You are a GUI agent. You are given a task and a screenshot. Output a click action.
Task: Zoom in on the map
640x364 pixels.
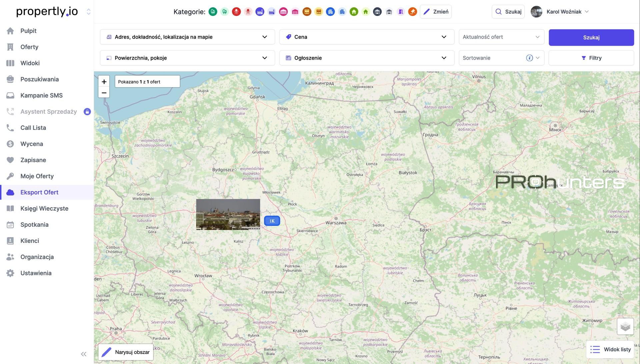104,82
